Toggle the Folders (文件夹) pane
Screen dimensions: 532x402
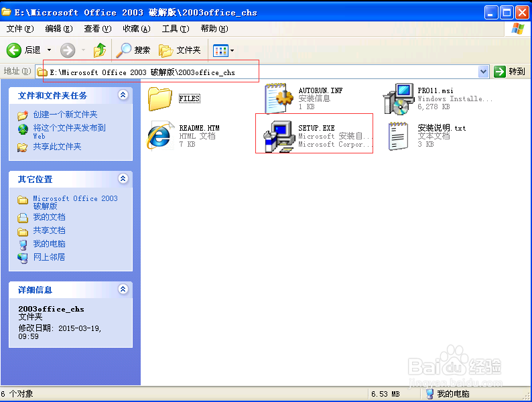(180, 50)
